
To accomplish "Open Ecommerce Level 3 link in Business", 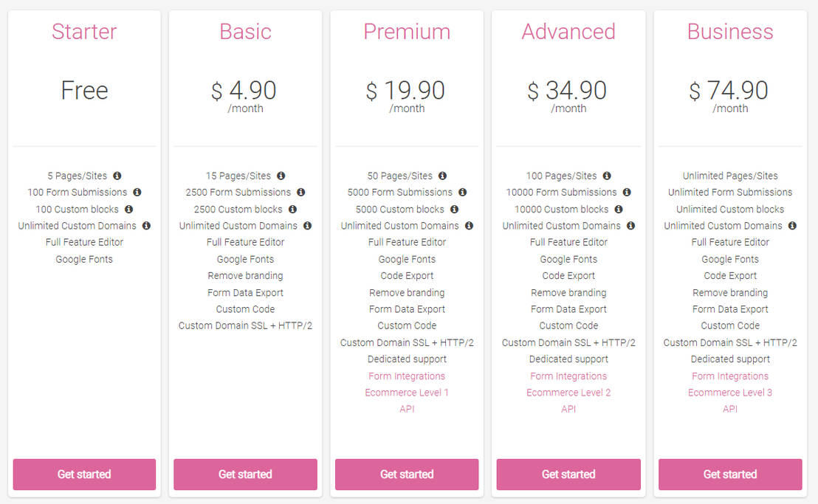I will click(730, 393).
